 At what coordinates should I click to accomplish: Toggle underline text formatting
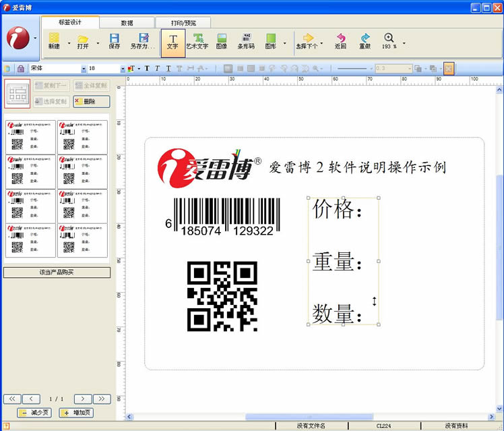(x=168, y=69)
